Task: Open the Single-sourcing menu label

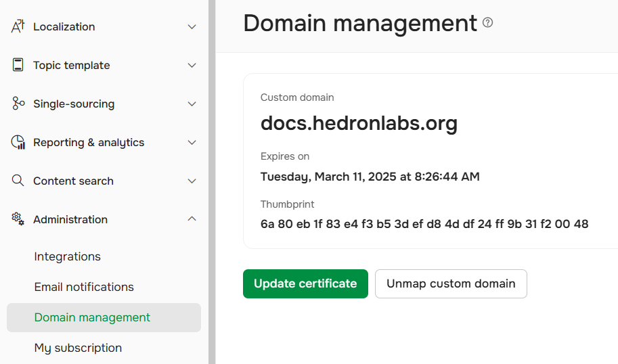Action: [74, 104]
